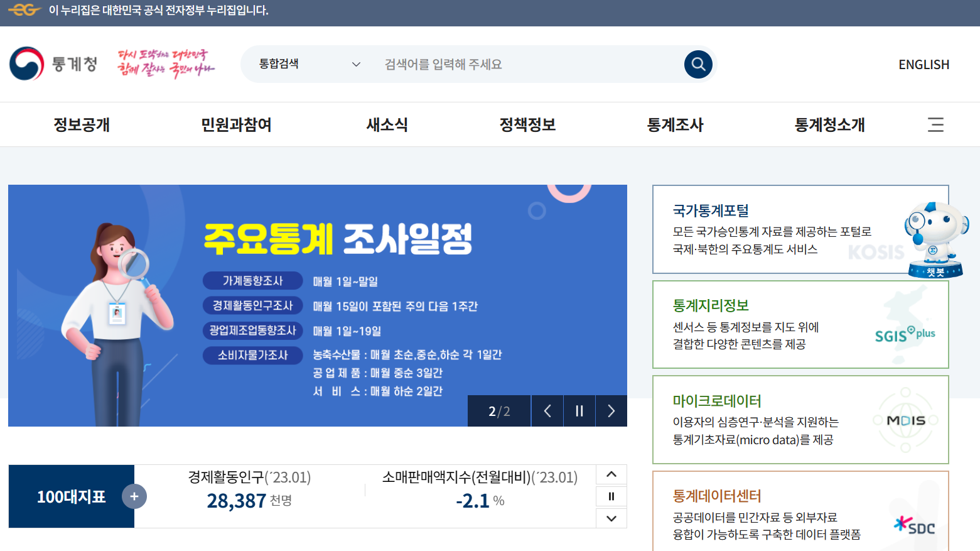
Task: Open the 새소식 menu
Action: (387, 124)
